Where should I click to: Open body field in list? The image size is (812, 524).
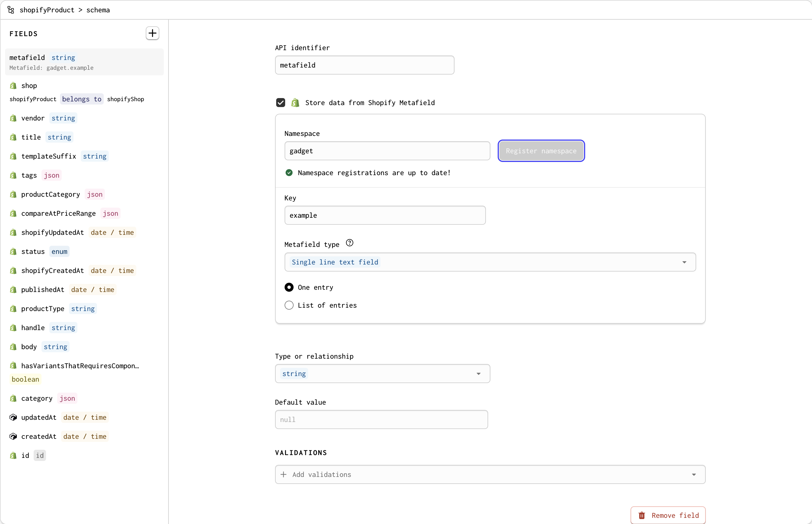tap(84, 347)
